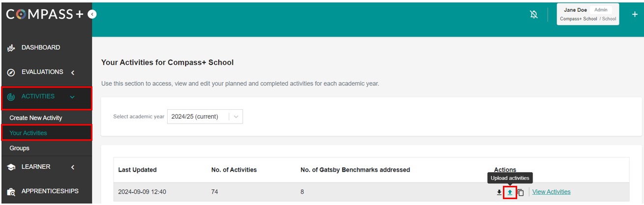Image resolution: width=644 pixels, height=205 pixels.
Task: Open the View Activities link
Action: 551,192
